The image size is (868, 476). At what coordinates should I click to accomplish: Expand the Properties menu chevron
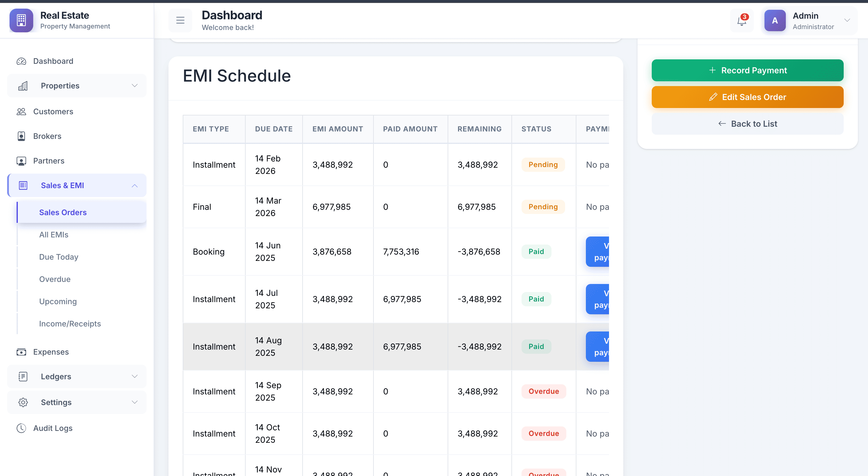134,86
